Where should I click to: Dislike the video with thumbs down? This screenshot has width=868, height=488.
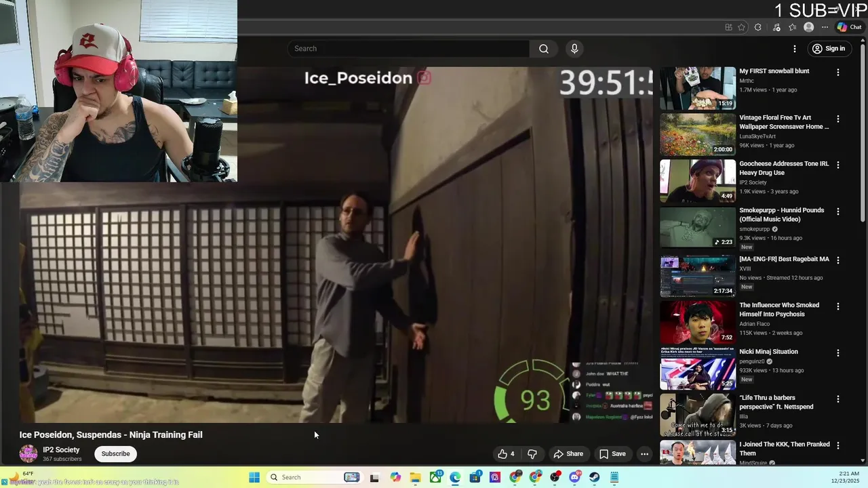(x=532, y=454)
